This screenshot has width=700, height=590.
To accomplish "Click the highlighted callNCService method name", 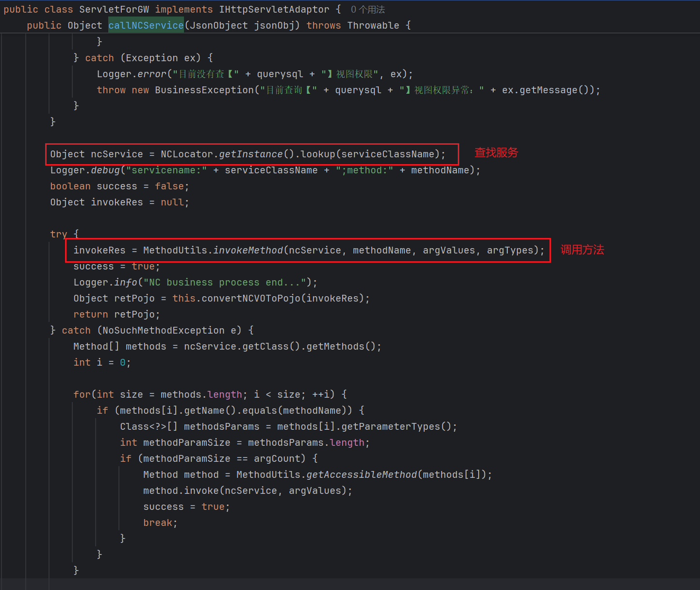I will tap(146, 25).
